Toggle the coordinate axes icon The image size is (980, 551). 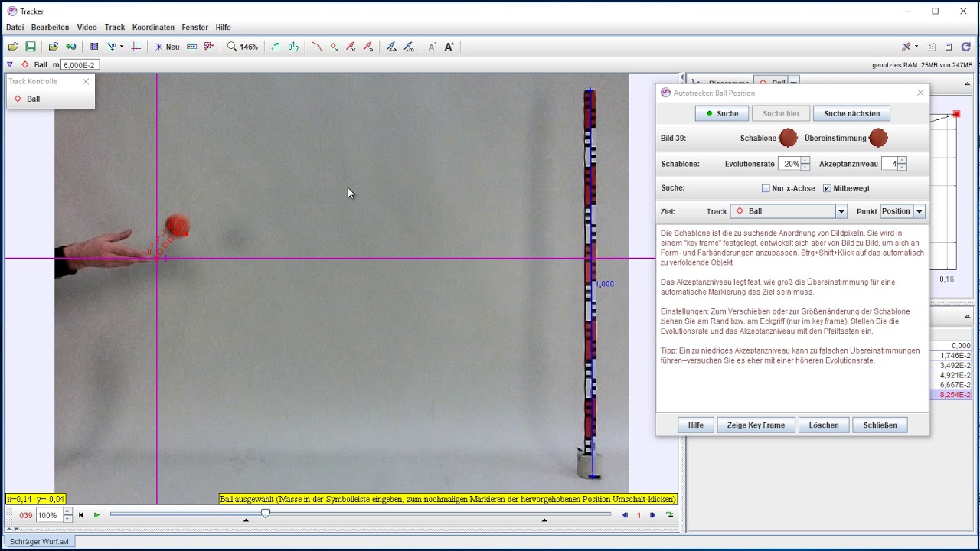pos(136,47)
